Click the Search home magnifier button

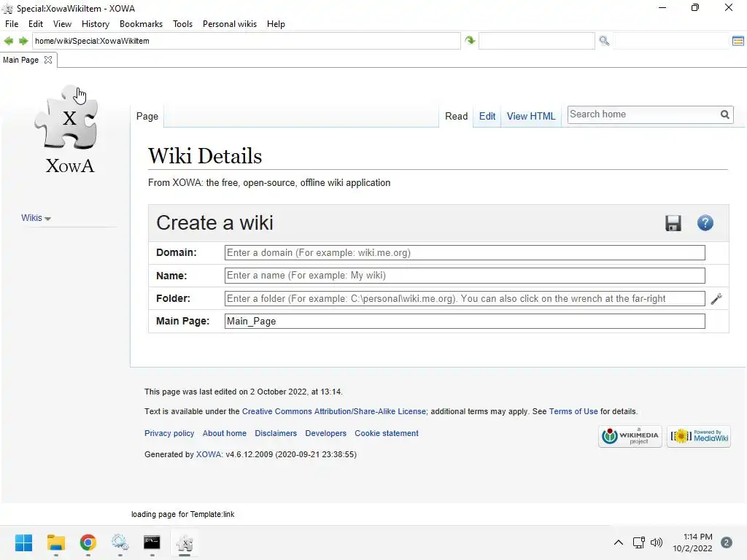724,114
